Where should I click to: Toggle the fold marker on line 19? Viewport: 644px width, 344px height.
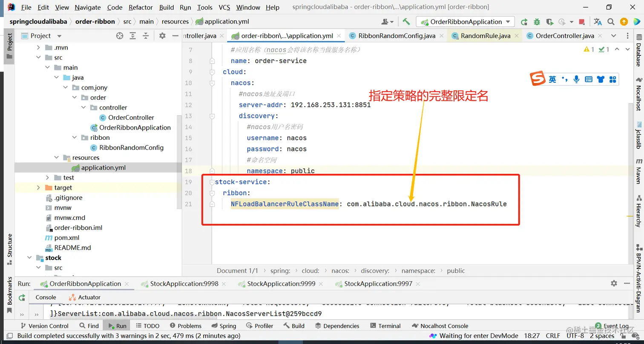pos(212,182)
